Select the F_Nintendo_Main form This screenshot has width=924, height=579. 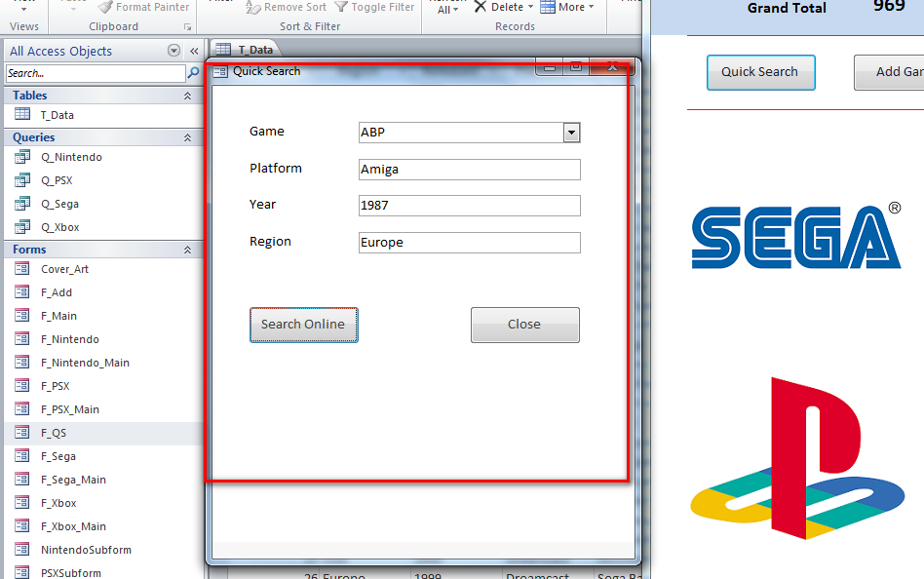(x=103, y=363)
